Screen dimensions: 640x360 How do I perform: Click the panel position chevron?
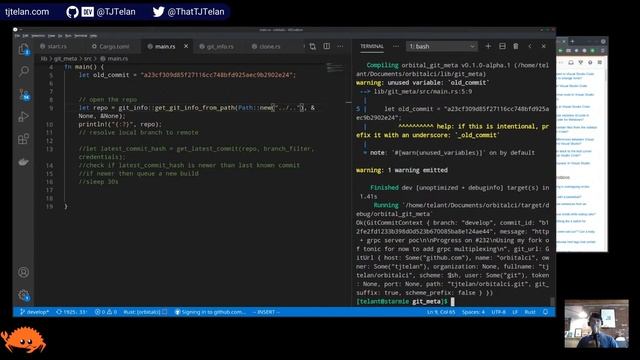coord(530,46)
